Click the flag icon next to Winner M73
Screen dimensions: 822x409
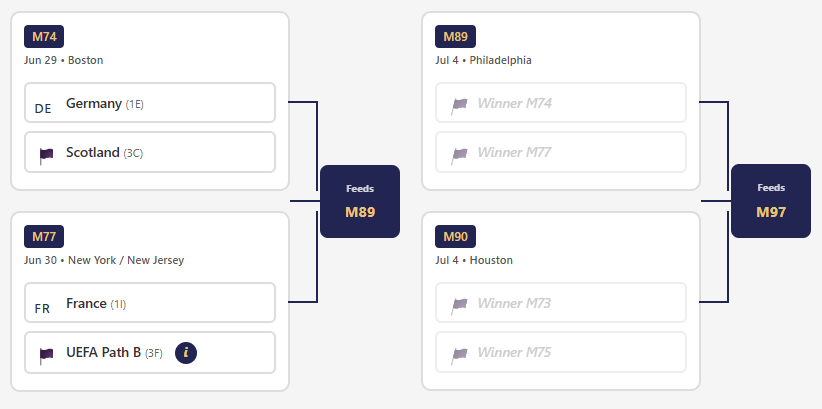[459, 306]
